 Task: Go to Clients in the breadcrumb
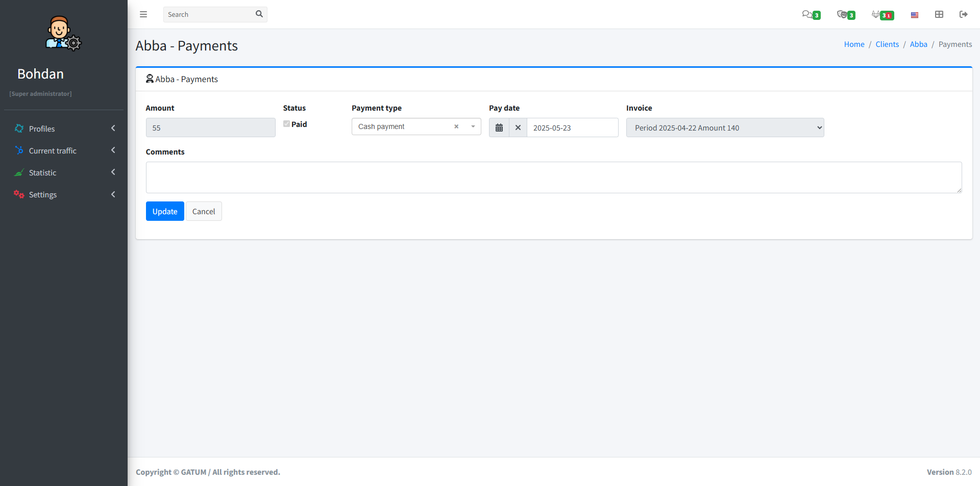(x=887, y=44)
